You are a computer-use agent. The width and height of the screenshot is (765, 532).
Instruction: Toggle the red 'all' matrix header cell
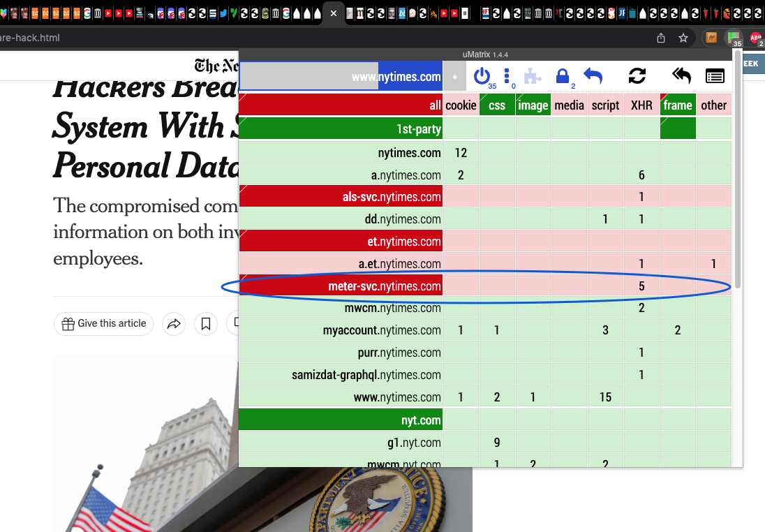(341, 105)
